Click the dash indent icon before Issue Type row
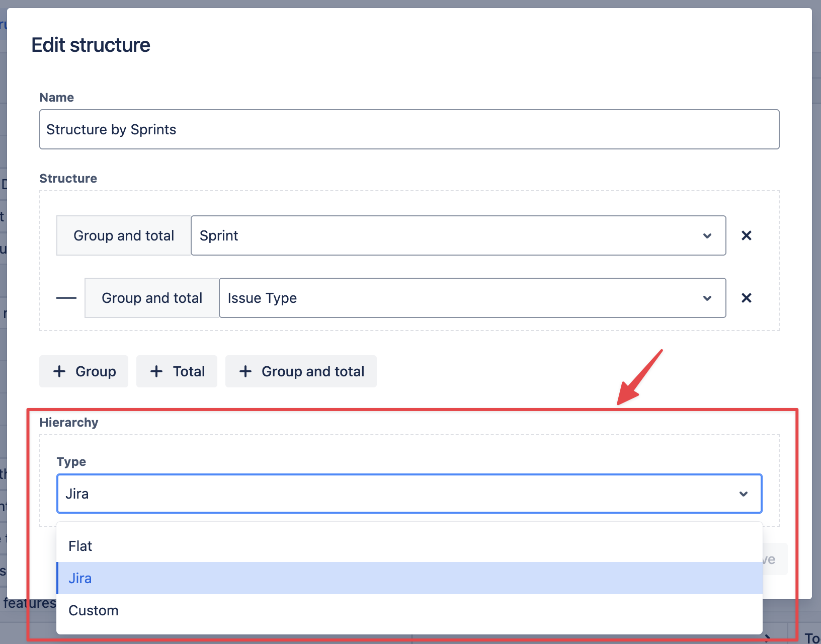This screenshot has height=644, width=821. [x=66, y=298]
